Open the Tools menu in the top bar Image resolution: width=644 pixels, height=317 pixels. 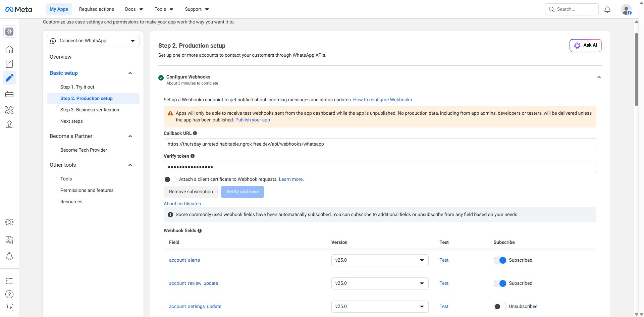tap(164, 9)
